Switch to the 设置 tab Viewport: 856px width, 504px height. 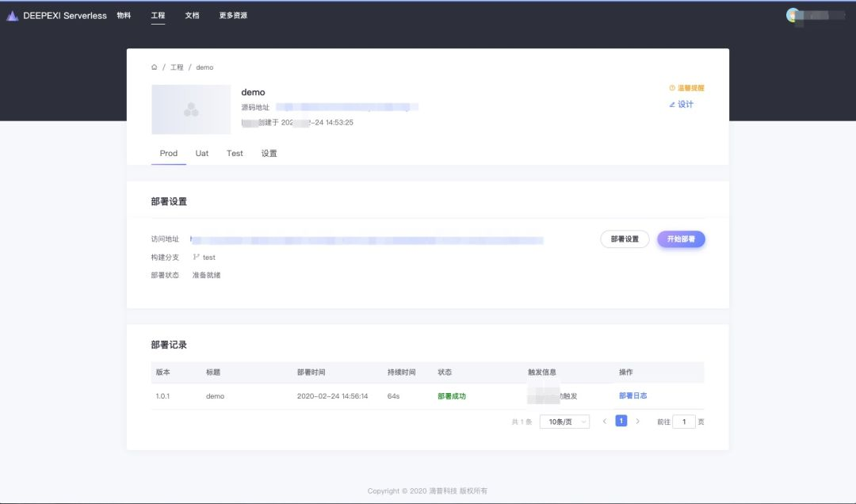(269, 154)
